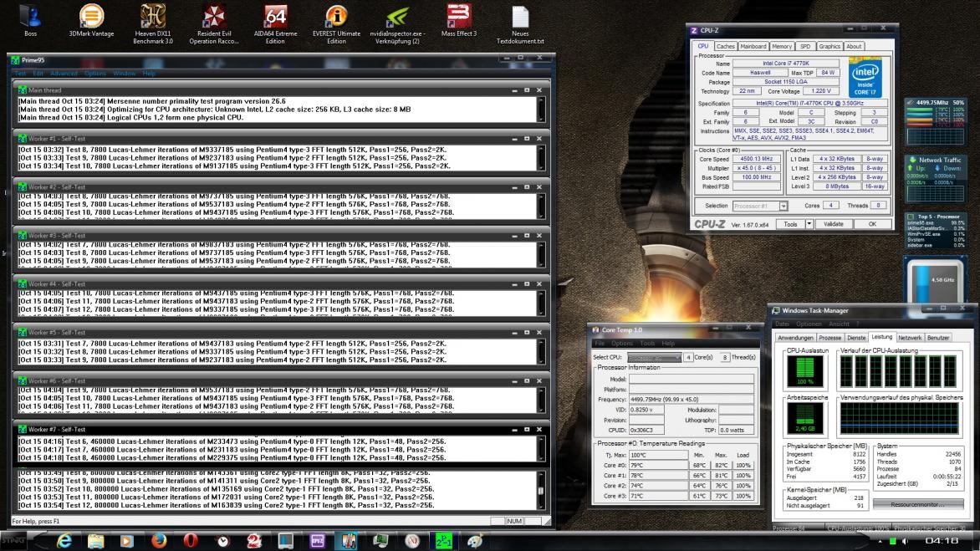This screenshot has width=980, height=551.
Task: Click the Worker #1 Self-Test scrollbar
Action: [541, 158]
